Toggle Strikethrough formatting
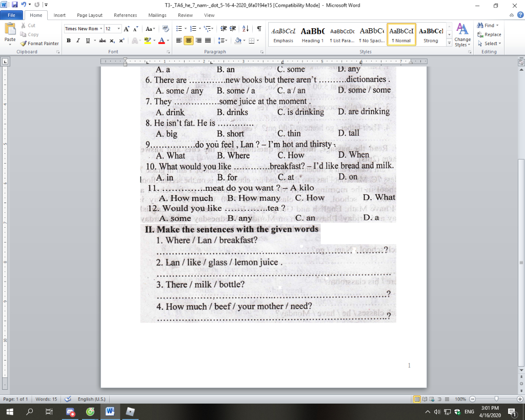Viewport: 525px width, 420px height. tap(103, 41)
